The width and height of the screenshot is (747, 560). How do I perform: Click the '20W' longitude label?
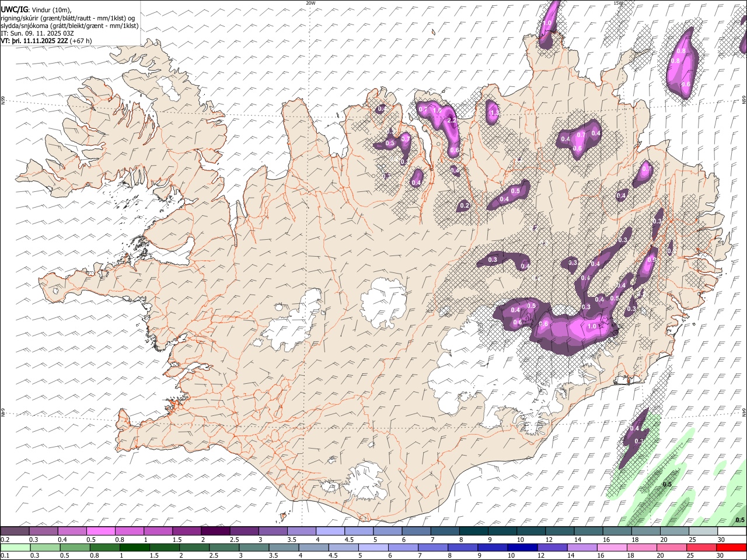(310, 3)
